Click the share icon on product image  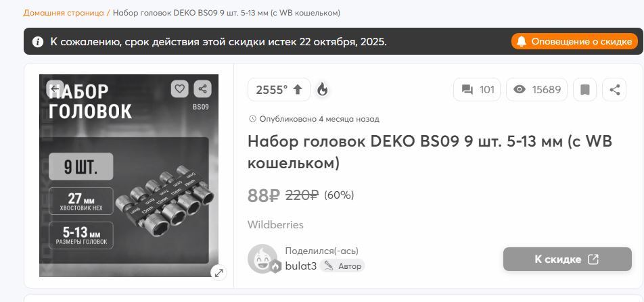pyautogui.click(x=202, y=89)
